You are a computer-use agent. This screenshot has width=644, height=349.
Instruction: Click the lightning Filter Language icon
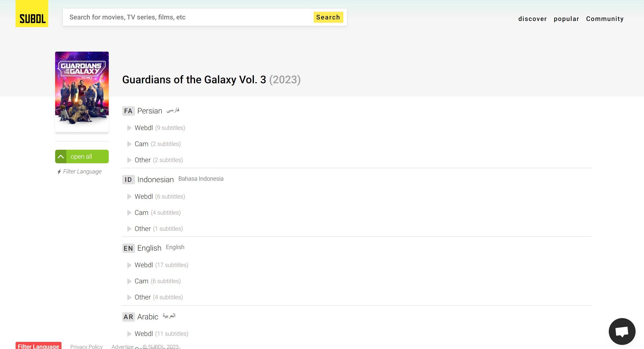(59, 172)
